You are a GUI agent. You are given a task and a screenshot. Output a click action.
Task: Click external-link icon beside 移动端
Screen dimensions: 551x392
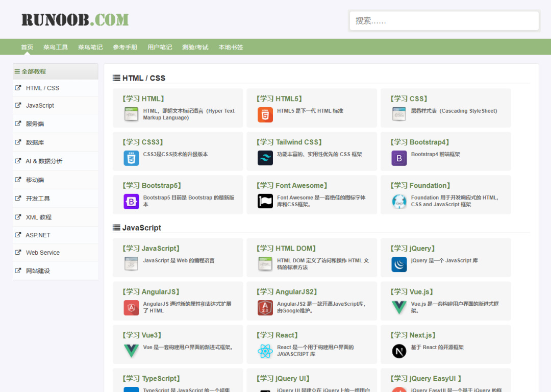tap(18, 180)
